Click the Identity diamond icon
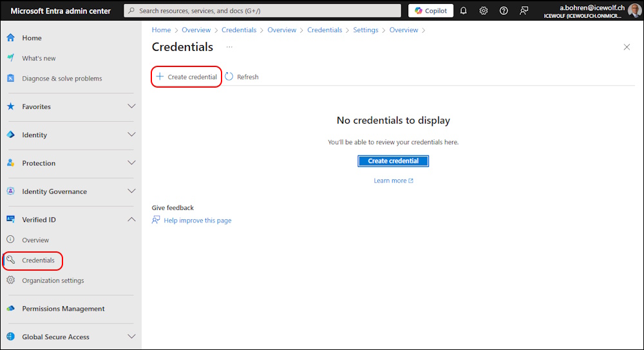This screenshot has height=350, width=644. (11, 135)
